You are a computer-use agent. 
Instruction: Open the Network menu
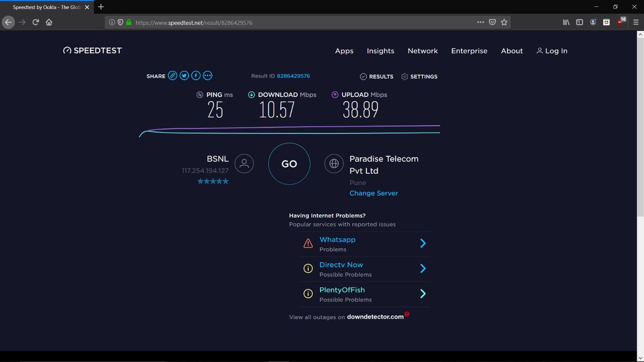pyautogui.click(x=423, y=51)
